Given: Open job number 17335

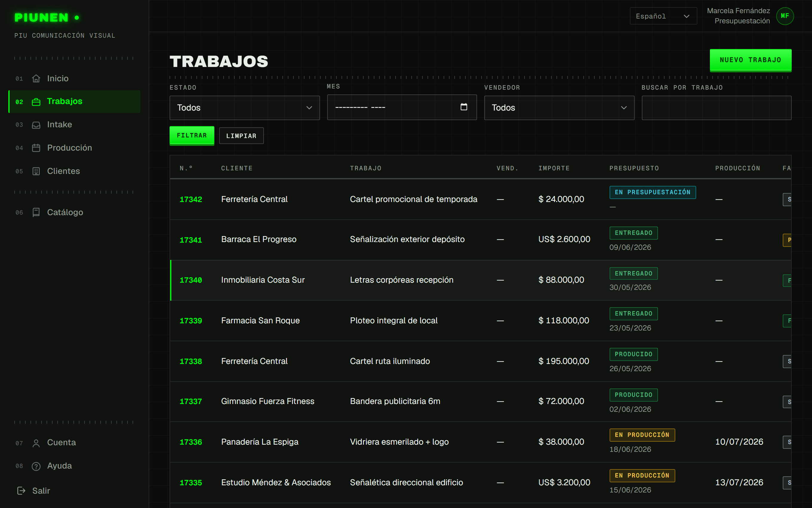Looking at the screenshot, I should [190, 483].
